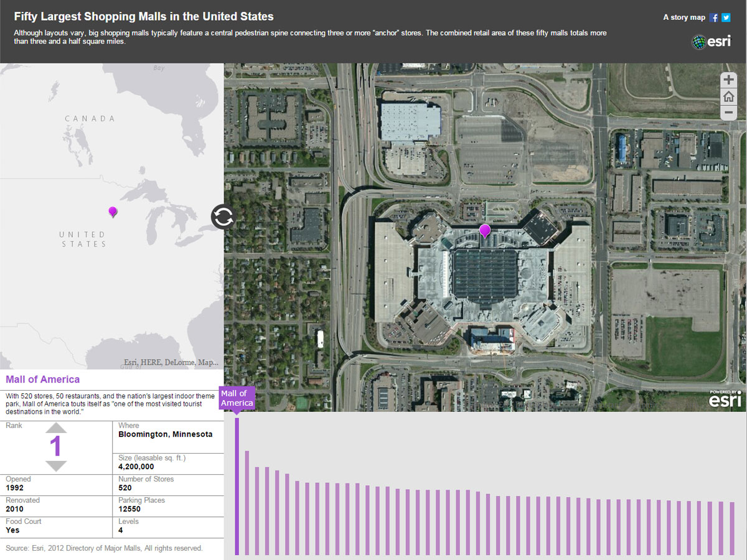747x560 pixels.
Task: Share story map on Twitter
Action: pyautogui.click(x=726, y=18)
